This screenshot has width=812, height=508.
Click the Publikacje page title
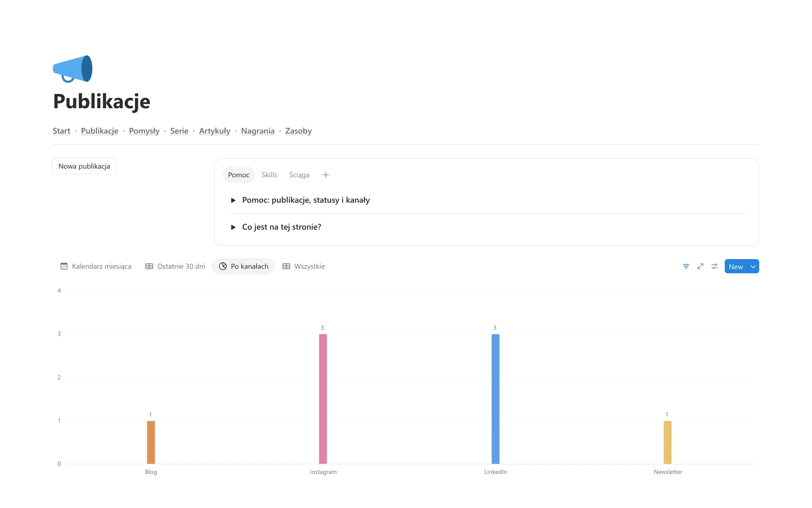[101, 102]
